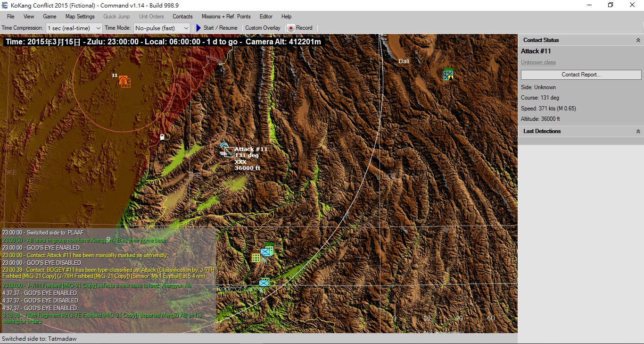Click the 98E longitude label
Viewport: 644px width, 344px height.
click(x=195, y=175)
